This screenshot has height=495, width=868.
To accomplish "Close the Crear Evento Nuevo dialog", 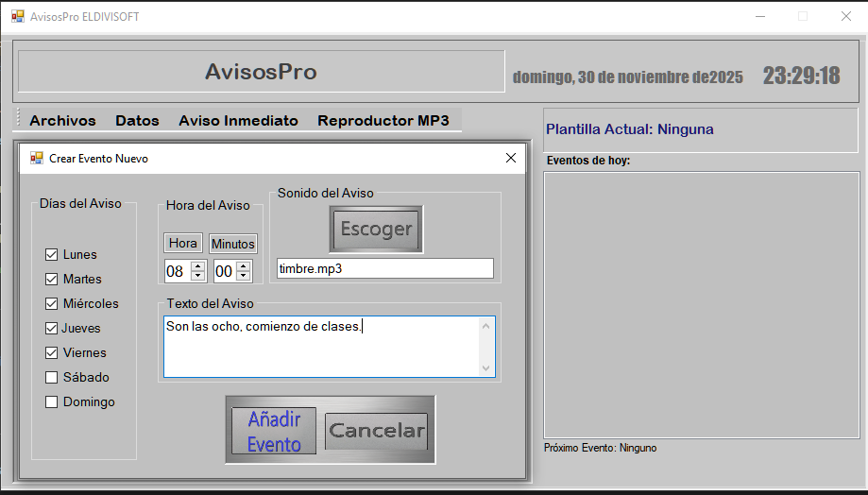I will 510,158.
